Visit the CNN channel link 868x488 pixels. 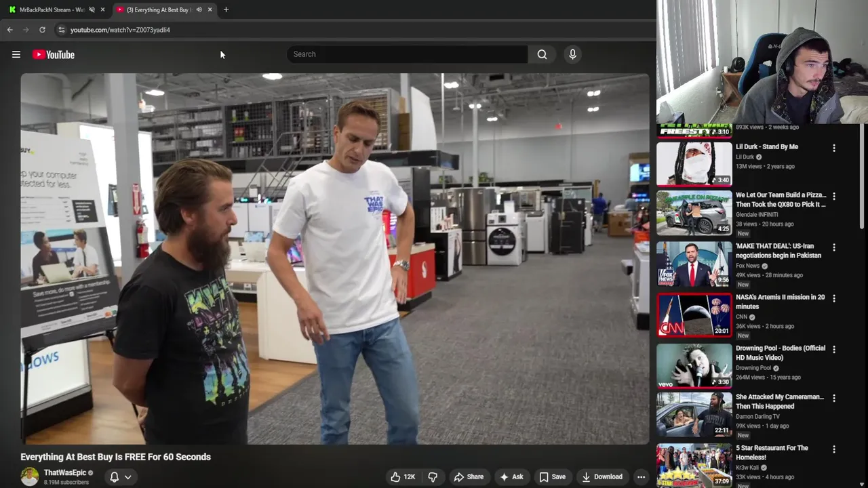coord(741,317)
